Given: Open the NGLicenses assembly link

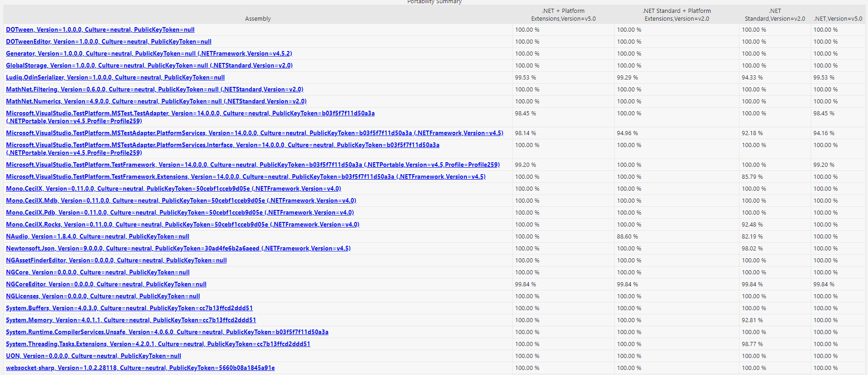Looking at the screenshot, I should (103, 296).
